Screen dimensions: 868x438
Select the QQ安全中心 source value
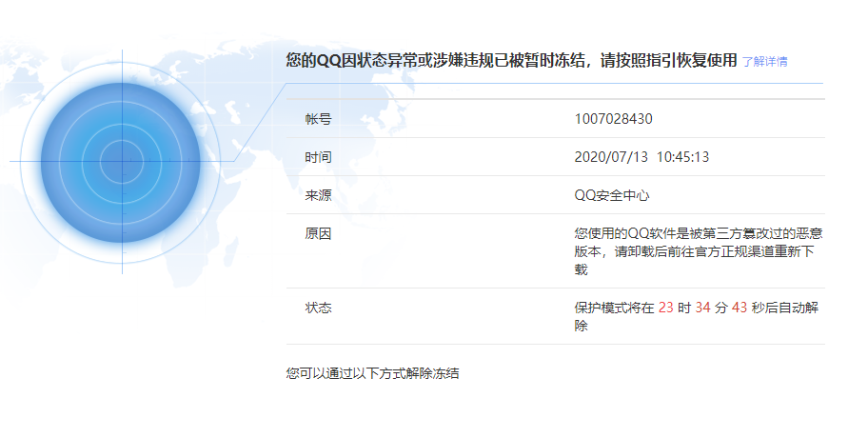coord(612,195)
